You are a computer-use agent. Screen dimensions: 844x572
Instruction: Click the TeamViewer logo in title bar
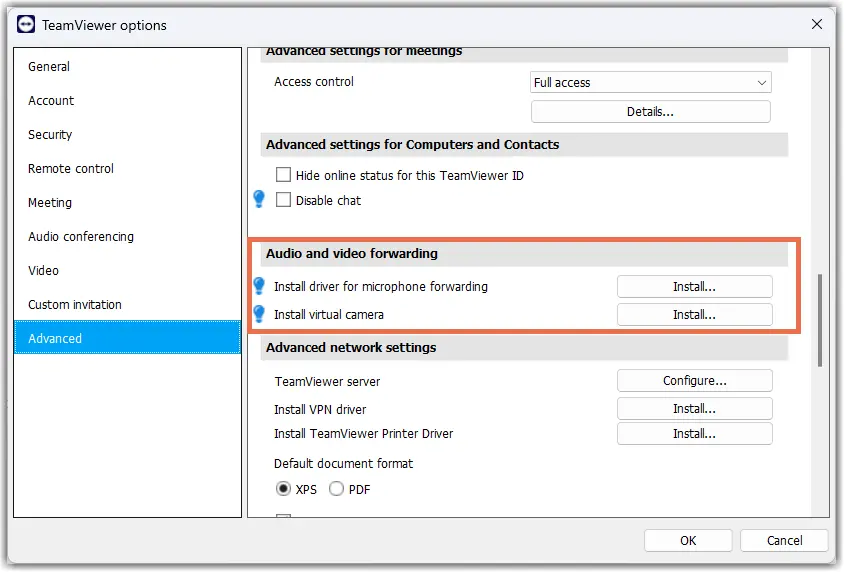click(26, 25)
